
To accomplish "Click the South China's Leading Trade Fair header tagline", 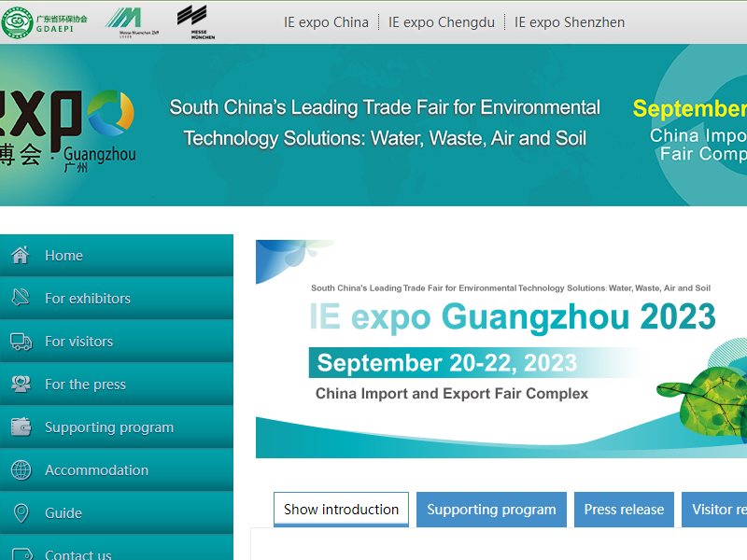I will tap(385, 123).
